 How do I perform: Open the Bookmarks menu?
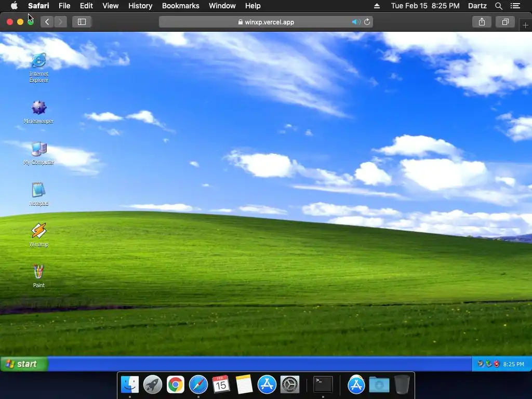coord(180,6)
